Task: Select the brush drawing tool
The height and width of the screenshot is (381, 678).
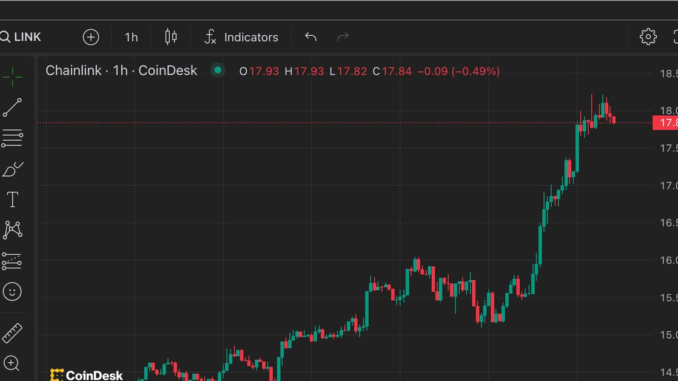Action: tap(13, 170)
